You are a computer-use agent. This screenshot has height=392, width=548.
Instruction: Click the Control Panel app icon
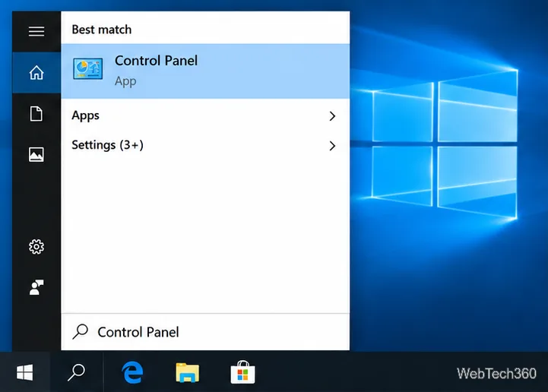coord(87,69)
